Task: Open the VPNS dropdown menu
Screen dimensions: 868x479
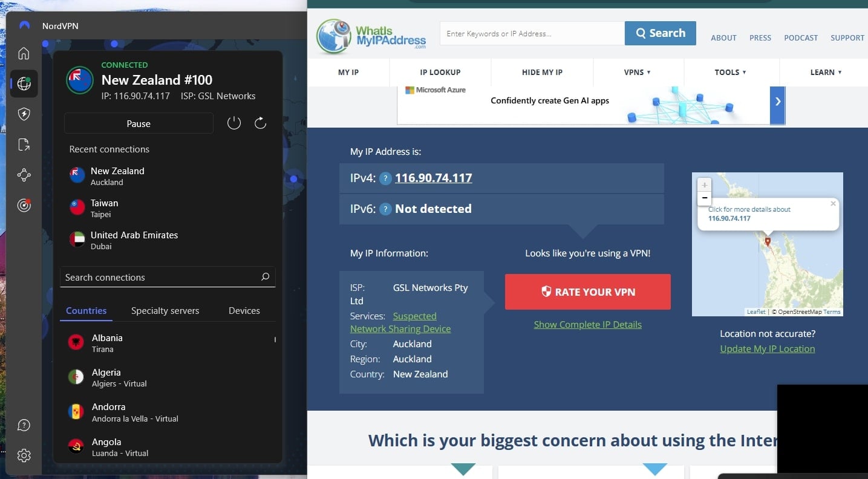Action: 638,72
